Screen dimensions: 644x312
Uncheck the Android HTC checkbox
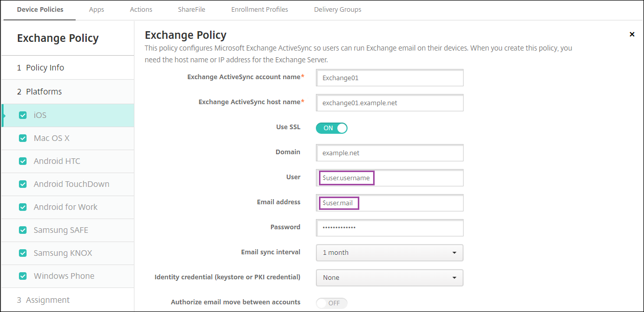coord(22,161)
